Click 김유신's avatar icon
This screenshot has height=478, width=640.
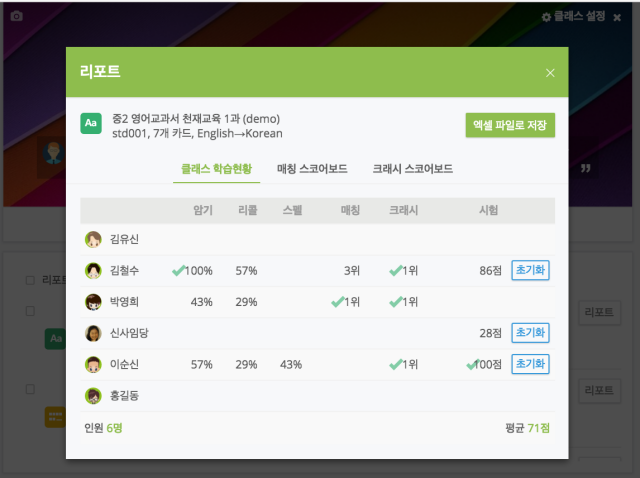tap(94, 239)
